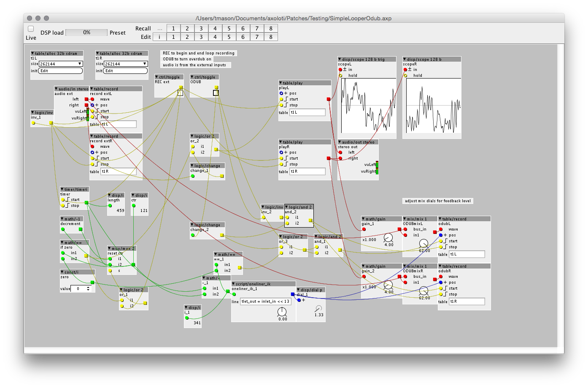Click the yellow output port of or_2
The height and width of the screenshot is (388, 588).
pyautogui.click(x=216, y=149)
